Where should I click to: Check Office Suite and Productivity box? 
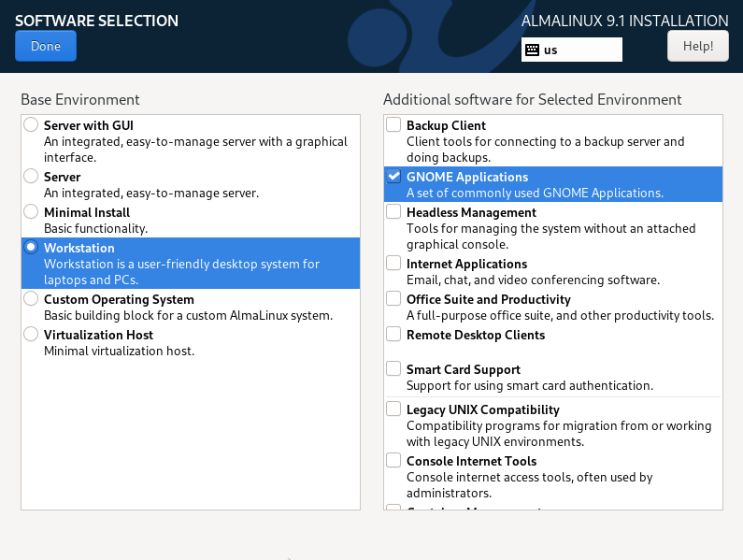click(x=393, y=299)
